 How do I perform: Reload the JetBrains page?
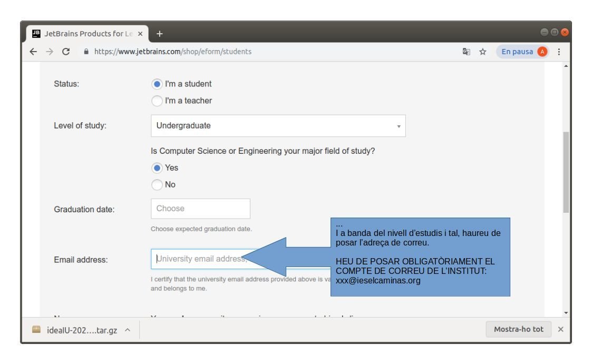(66, 52)
